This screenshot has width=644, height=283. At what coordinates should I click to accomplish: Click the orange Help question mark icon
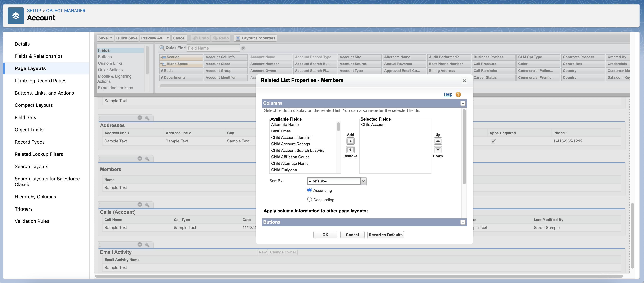(x=458, y=95)
